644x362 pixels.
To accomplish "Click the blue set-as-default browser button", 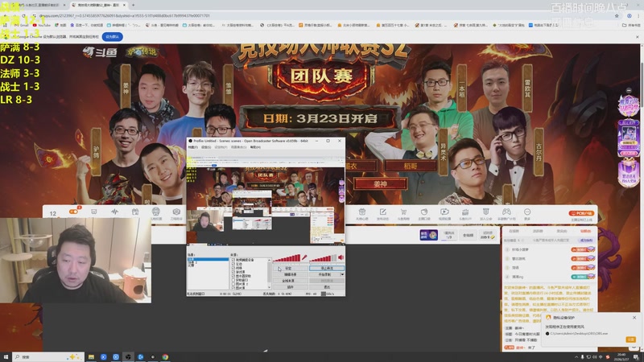I will coord(112,36).
